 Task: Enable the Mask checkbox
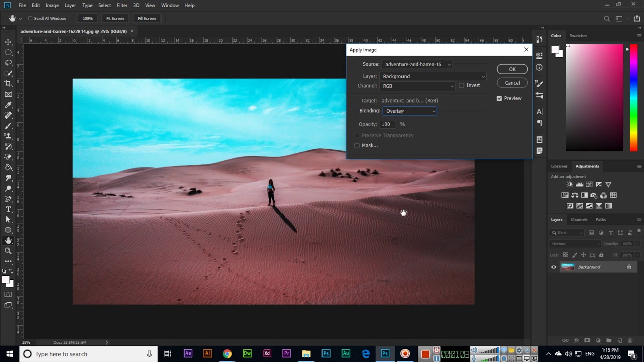click(x=357, y=146)
